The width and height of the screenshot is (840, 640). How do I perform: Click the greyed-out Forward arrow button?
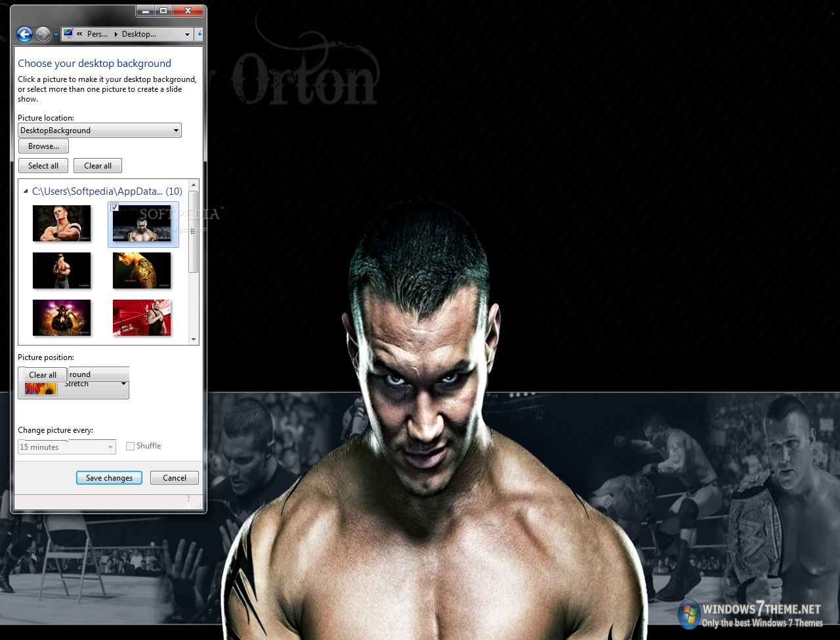[x=43, y=34]
